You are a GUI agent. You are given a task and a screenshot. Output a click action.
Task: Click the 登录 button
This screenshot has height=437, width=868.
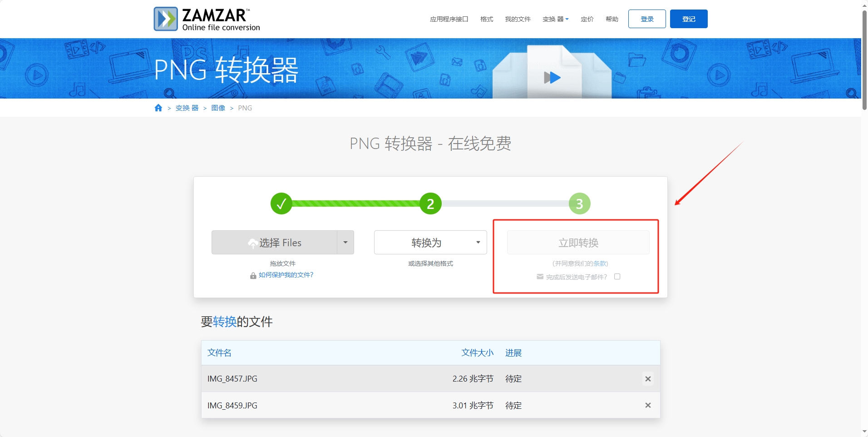coord(646,19)
